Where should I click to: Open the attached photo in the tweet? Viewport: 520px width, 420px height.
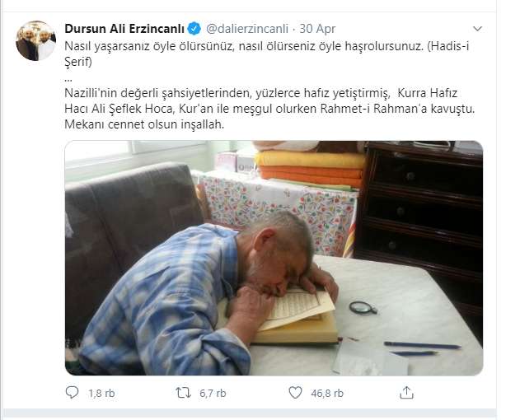pos(274,258)
